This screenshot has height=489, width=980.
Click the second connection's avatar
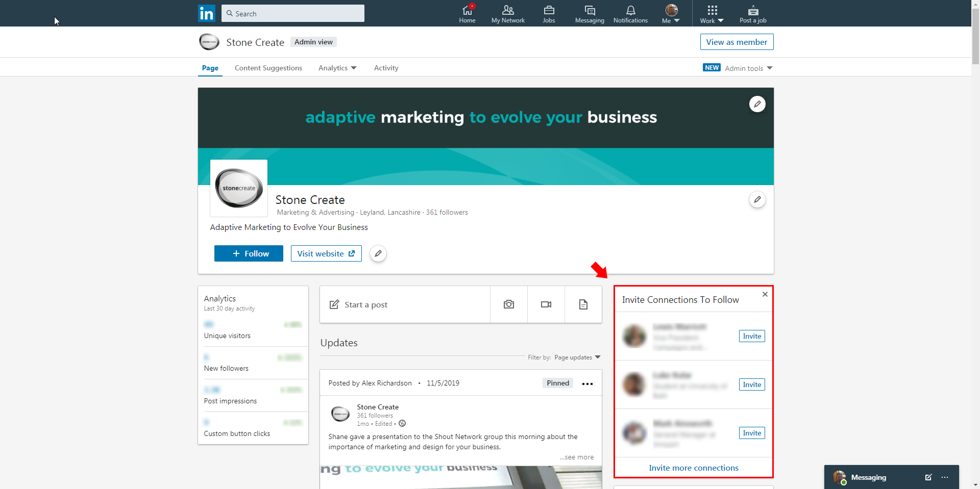(634, 384)
